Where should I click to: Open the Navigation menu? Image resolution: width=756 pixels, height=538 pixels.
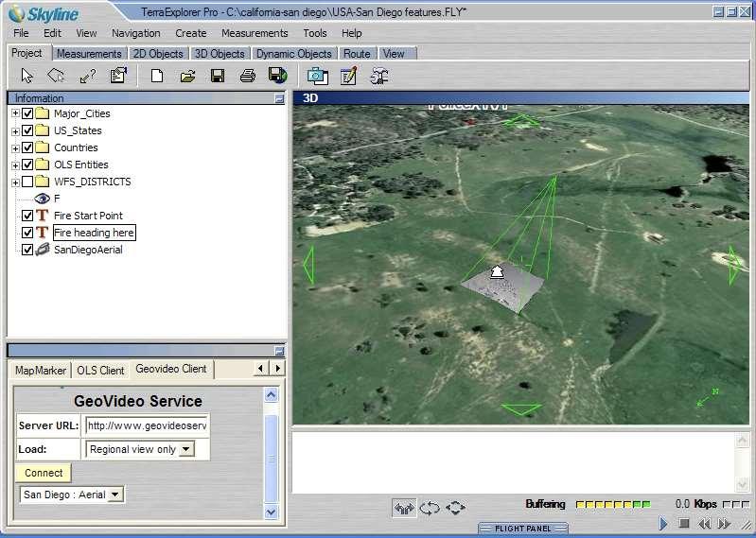[x=136, y=33]
